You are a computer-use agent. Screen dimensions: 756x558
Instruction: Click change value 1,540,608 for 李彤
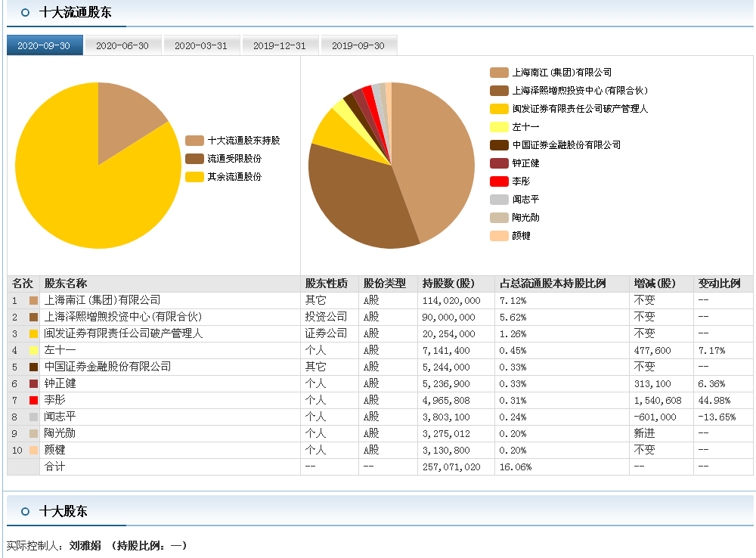click(x=658, y=401)
